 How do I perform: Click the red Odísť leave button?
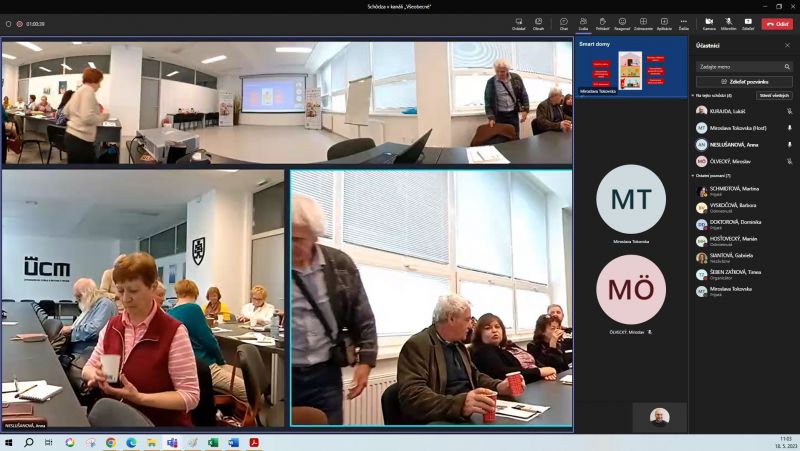(x=777, y=23)
